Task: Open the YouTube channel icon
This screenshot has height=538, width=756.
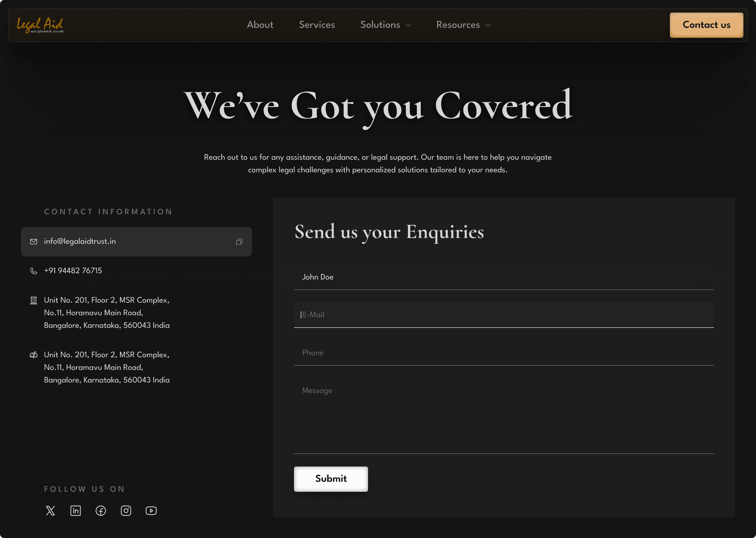Action: 151,510
